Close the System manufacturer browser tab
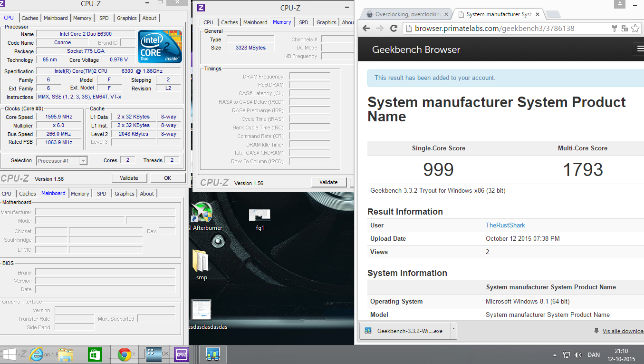644x364 pixels. coord(537,14)
